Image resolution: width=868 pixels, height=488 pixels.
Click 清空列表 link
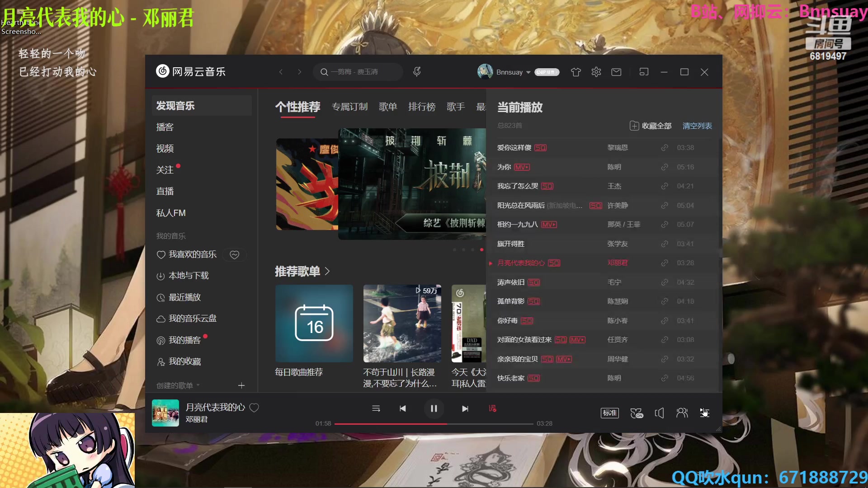697,126
